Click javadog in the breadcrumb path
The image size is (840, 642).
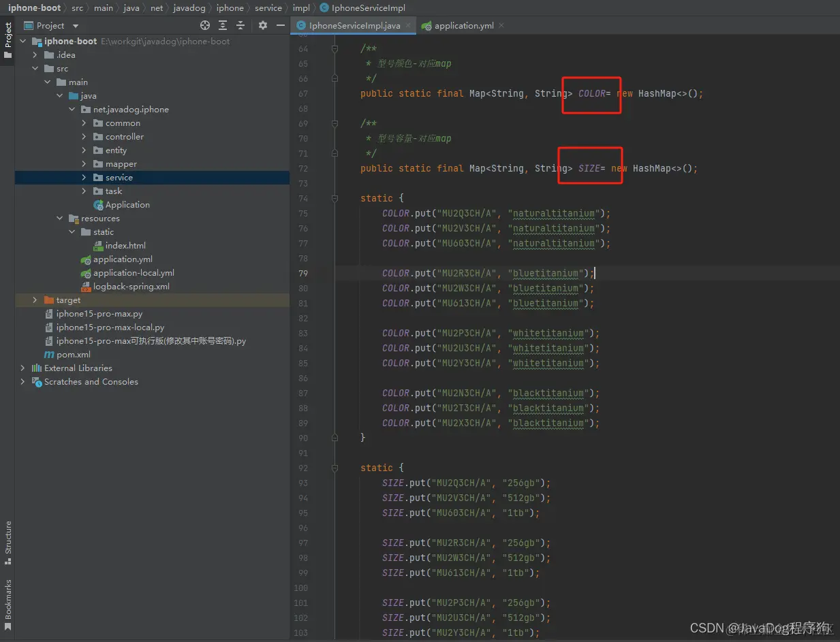[189, 8]
